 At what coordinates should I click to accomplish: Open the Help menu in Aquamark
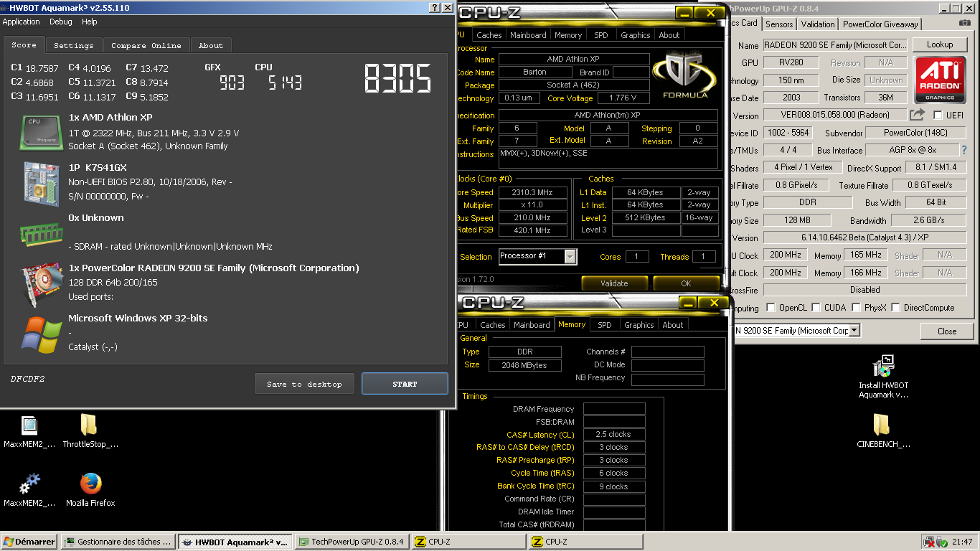(x=90, y=22)
